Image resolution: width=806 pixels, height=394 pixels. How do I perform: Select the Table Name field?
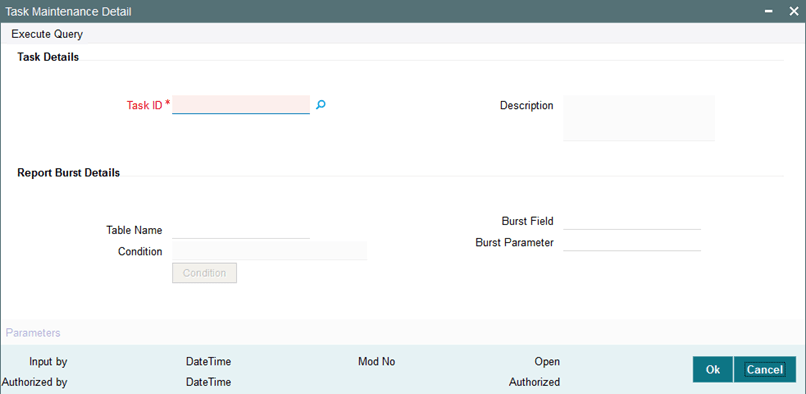click(241, 230)
